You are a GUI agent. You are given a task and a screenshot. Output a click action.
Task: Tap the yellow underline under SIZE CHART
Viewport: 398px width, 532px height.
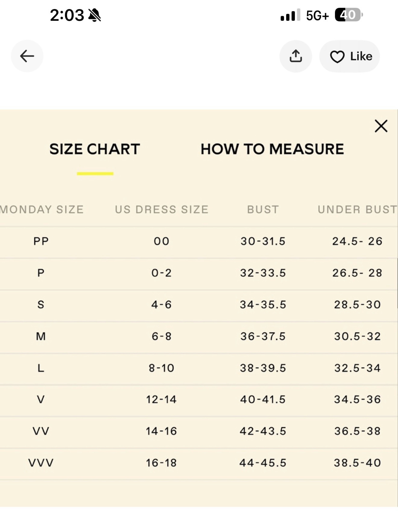[x=95, y=174]
